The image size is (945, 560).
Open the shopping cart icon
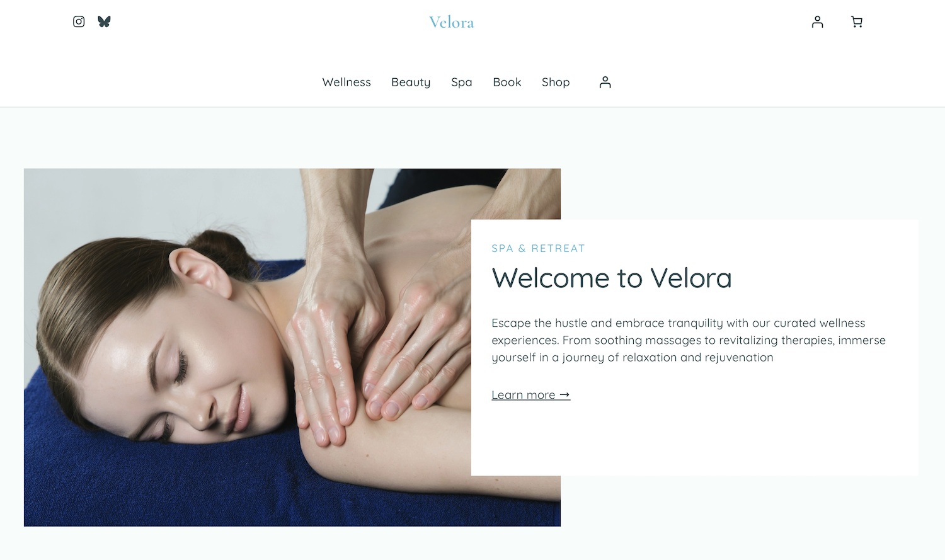[857, 22]
